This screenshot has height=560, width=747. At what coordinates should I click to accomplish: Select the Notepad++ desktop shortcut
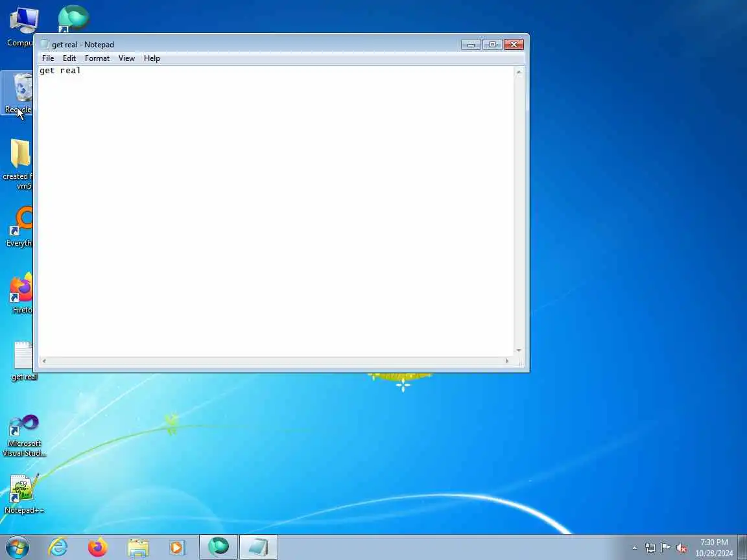24,495
